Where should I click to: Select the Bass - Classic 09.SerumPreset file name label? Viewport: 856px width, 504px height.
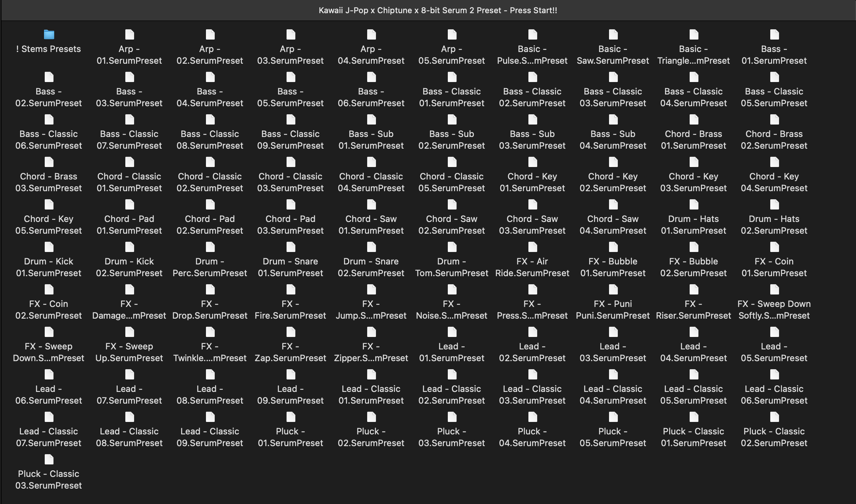pos(291,140)
